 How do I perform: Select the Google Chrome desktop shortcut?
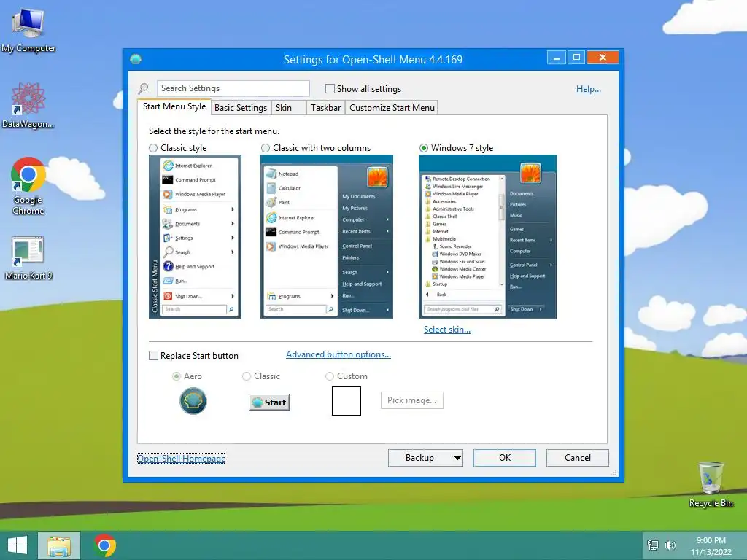28,185
